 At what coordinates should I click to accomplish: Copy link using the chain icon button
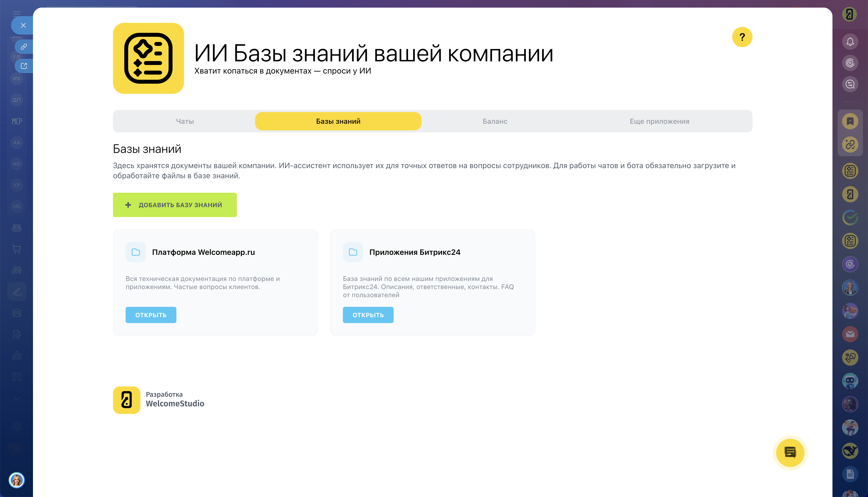[24, 46]
